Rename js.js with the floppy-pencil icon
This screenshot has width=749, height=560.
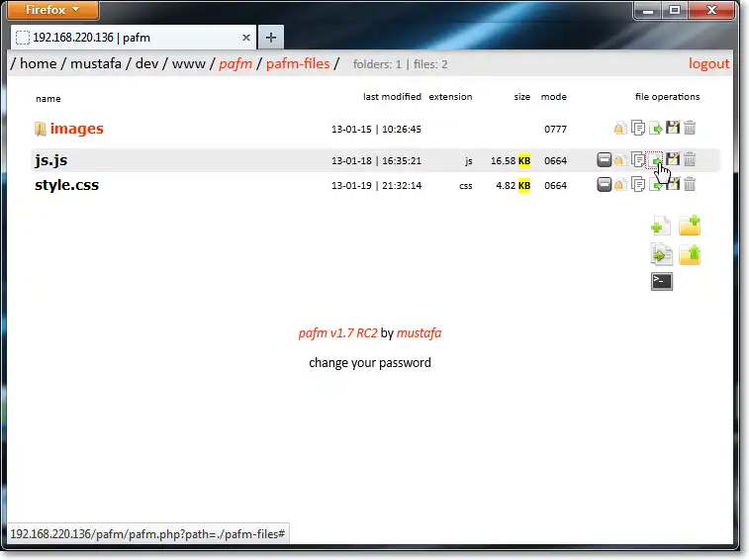pyautogui.click(x=673, y=159)
